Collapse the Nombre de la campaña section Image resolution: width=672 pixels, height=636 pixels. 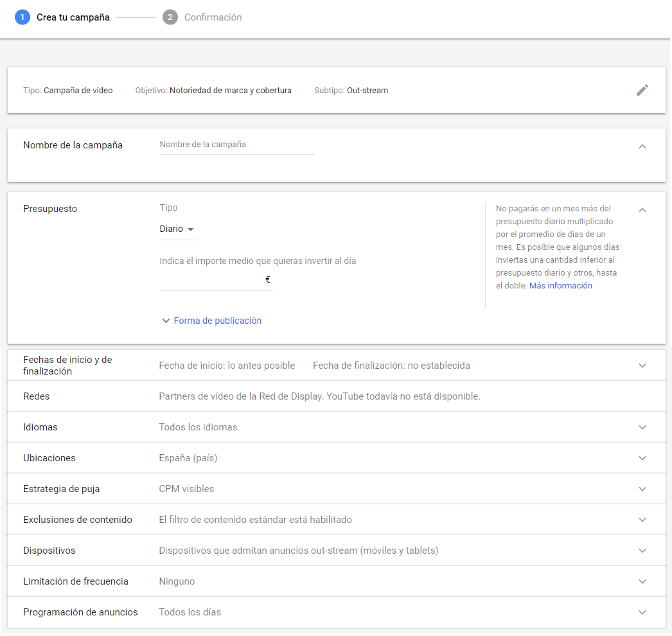(x=642, y=146)
